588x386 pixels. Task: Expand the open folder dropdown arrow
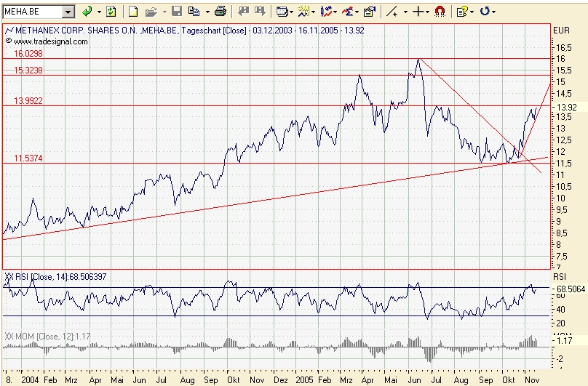(x=164, y=12)
